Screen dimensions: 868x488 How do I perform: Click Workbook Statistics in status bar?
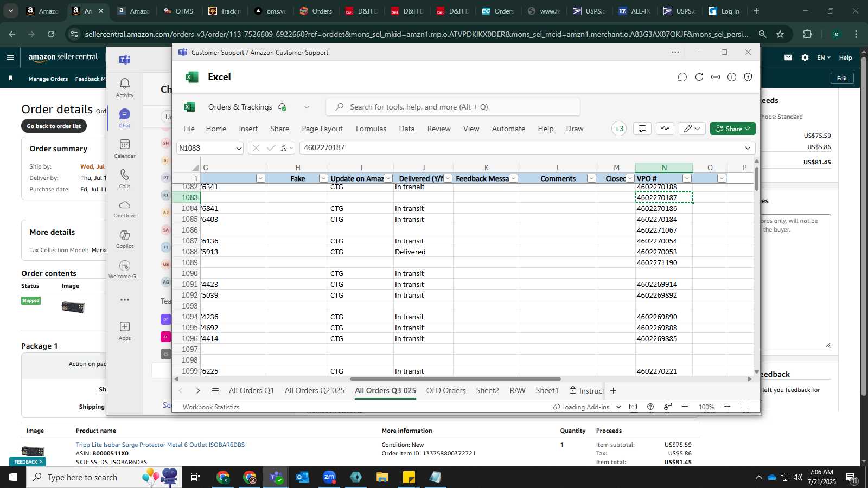pos(211,407)
